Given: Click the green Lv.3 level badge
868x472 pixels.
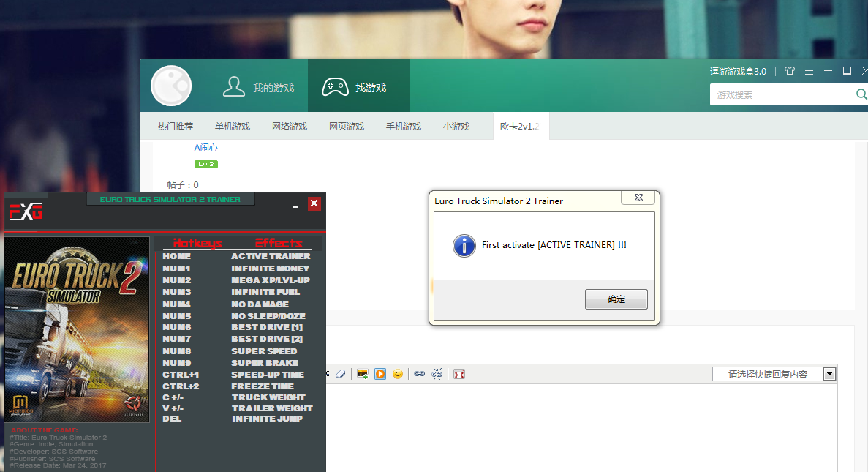Looking at the screenshot, I should (x=206, y=164).
